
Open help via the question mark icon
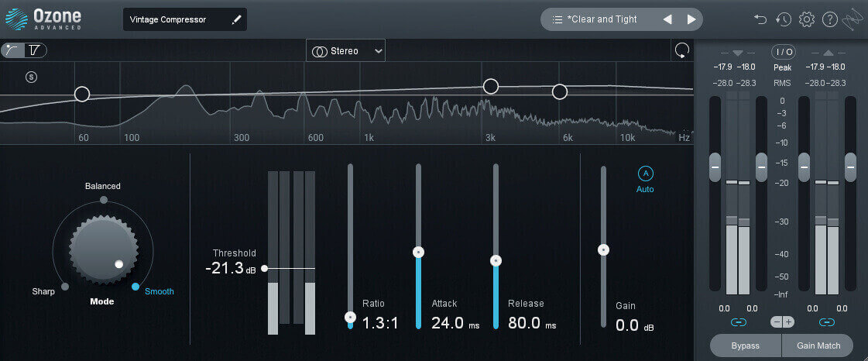click(830, 19)
